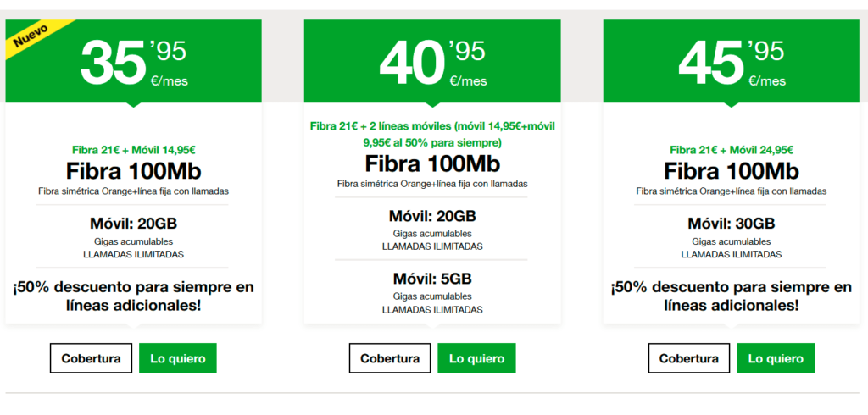Select Lo quiero for the 45,95 €/mes plan
This screenshot has width=868, height=415.
point(776,358)
